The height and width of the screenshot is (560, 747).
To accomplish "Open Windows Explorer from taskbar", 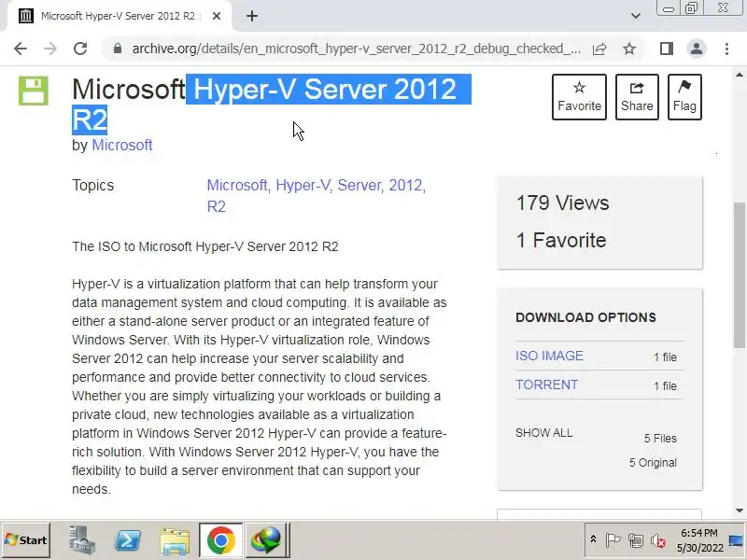I will click(x=175, y=541).
